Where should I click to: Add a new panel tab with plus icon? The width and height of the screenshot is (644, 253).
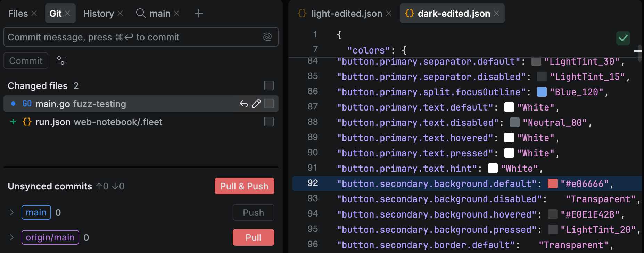tap(198, 14)
